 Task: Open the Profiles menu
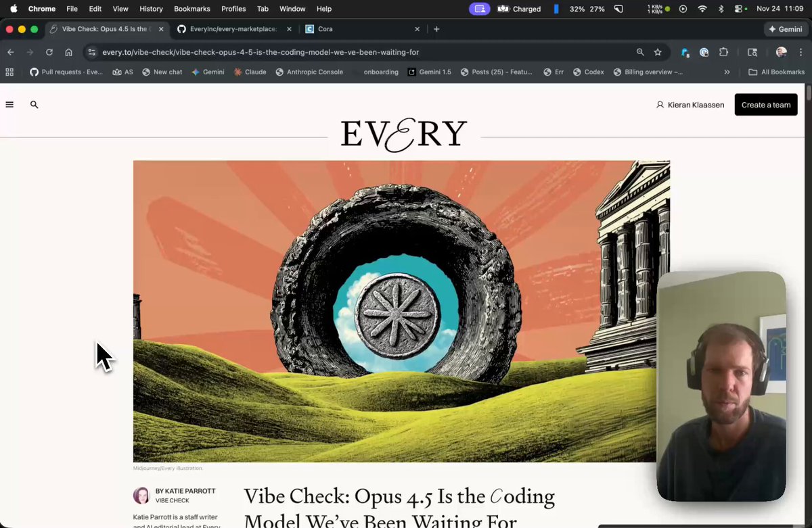tap(233, 9)
